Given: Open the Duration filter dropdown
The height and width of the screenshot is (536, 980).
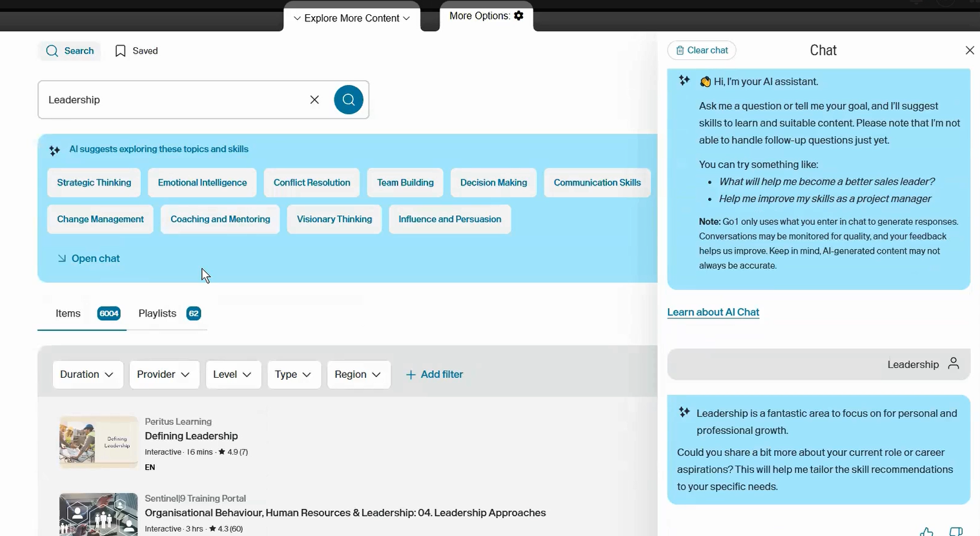Looking at the screenshot, I should tap(88, 374).
